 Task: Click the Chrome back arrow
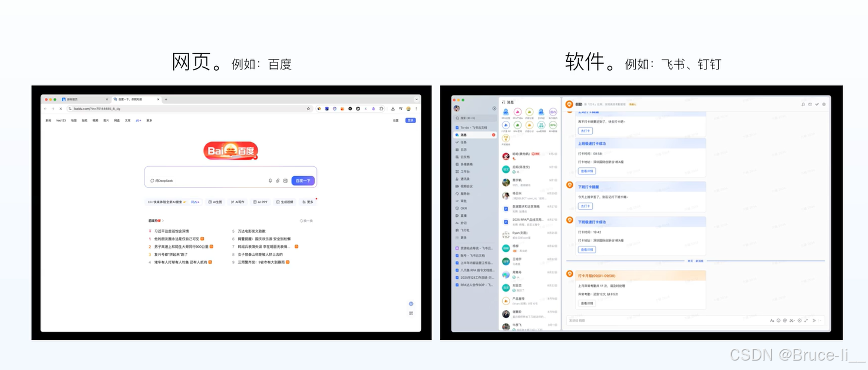(x=45, y=109)
